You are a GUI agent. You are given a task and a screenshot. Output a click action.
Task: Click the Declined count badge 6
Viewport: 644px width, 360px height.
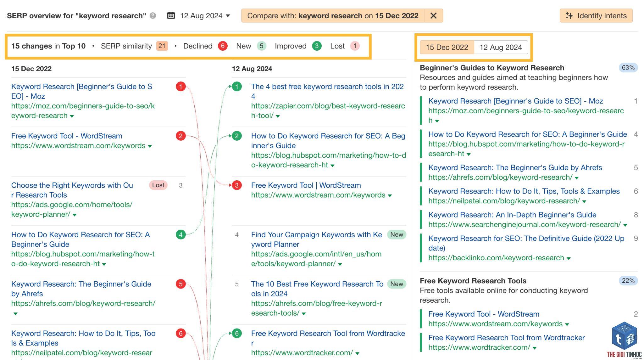point(223,46)
